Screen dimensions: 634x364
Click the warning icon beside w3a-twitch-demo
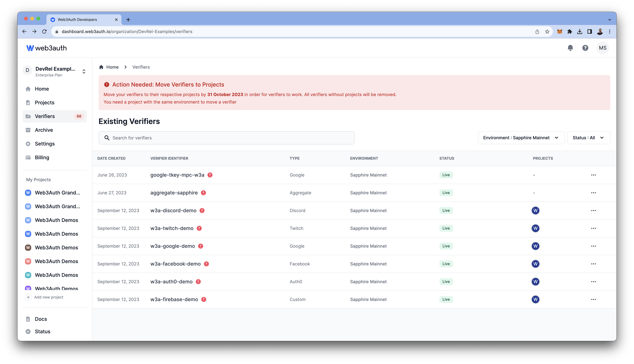(x=199, y=228)
